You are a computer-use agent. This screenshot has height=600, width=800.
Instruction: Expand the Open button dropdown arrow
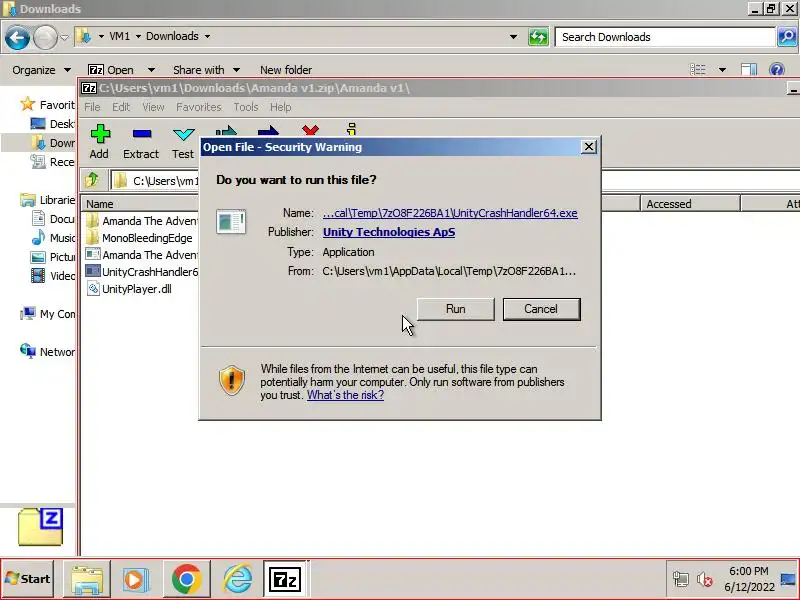[151, 70]
